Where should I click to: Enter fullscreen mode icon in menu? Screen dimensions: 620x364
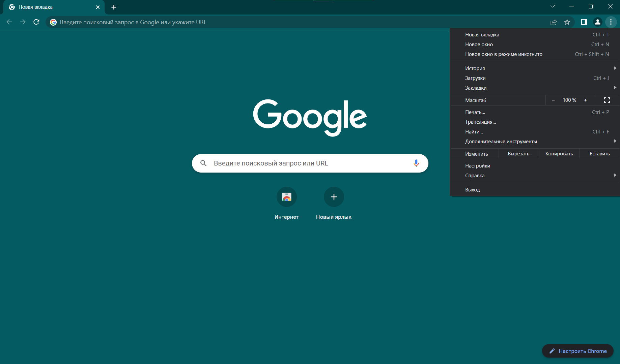point(607,100)
